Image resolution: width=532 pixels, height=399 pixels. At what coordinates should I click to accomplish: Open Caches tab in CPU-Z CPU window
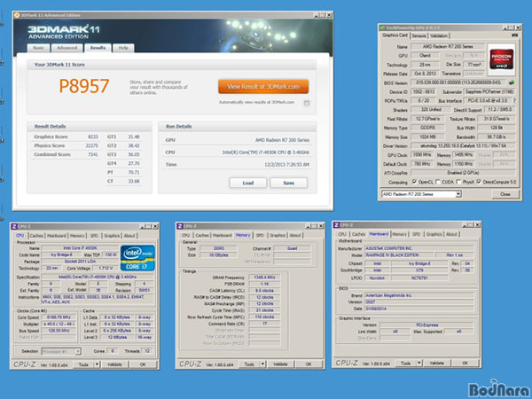click(x=36, y=236)
